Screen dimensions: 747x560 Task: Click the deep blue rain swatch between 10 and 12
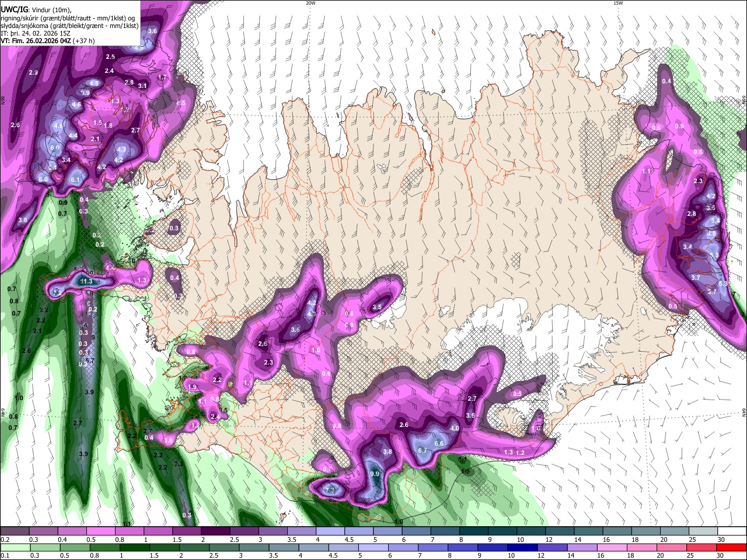click(x=523, y=547)
